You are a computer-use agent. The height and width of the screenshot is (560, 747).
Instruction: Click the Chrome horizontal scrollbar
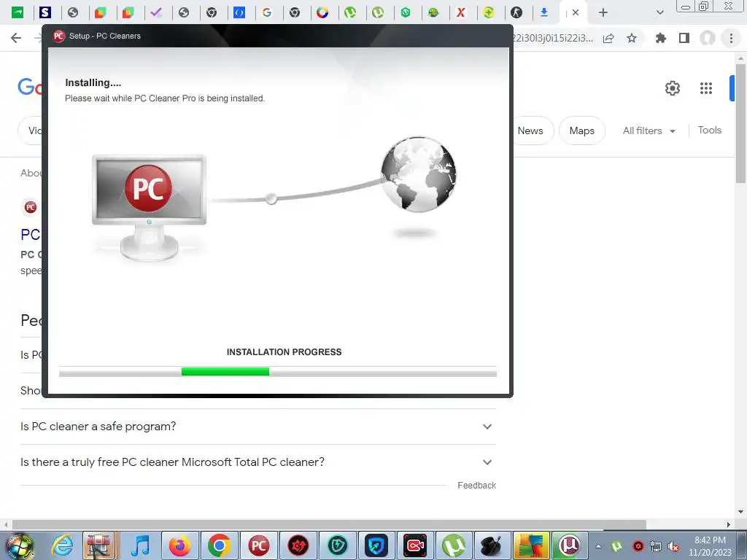(329, 524)
